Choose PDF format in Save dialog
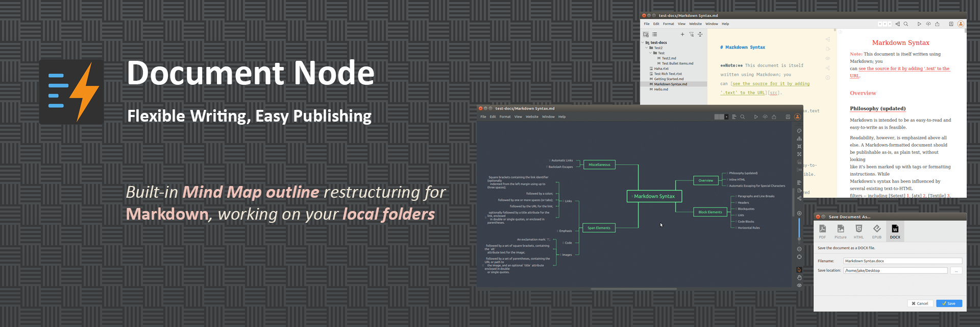This screenshot has height=327, width=980. pos(822,231)
